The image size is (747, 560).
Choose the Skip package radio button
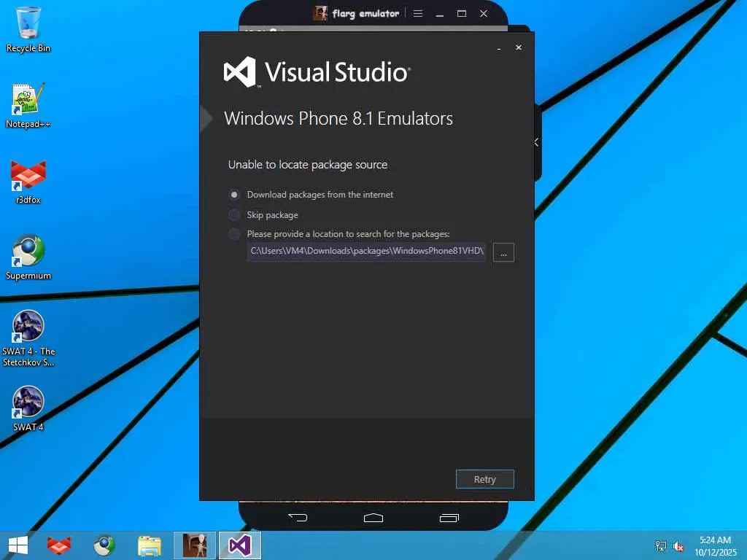[234, 215]
